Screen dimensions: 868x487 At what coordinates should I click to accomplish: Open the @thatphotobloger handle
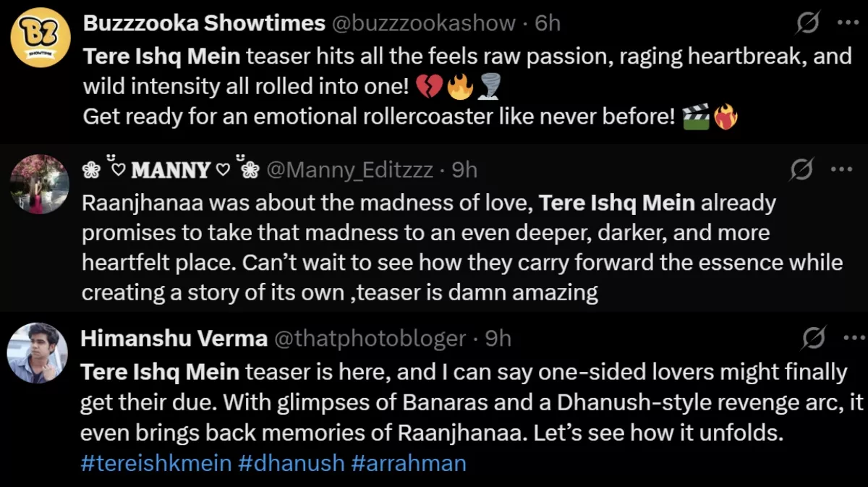(x=370, y=338)
